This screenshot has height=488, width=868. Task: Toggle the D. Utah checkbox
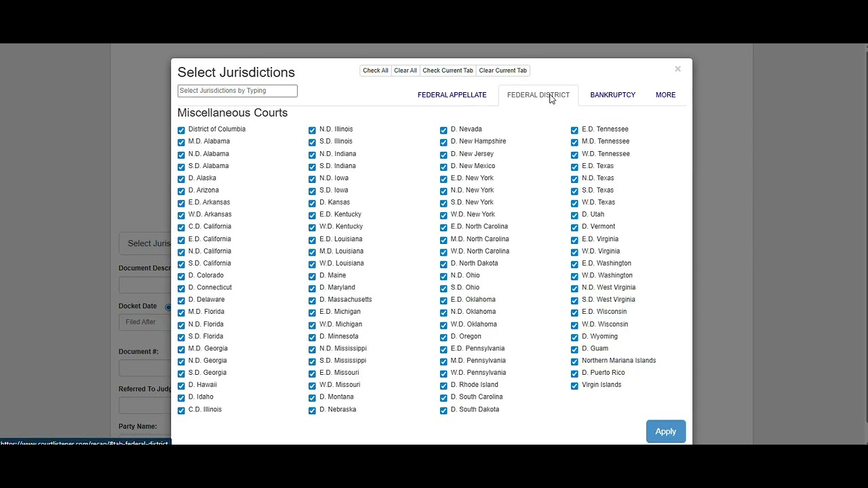pyautogui.click(x=574, y=216)
